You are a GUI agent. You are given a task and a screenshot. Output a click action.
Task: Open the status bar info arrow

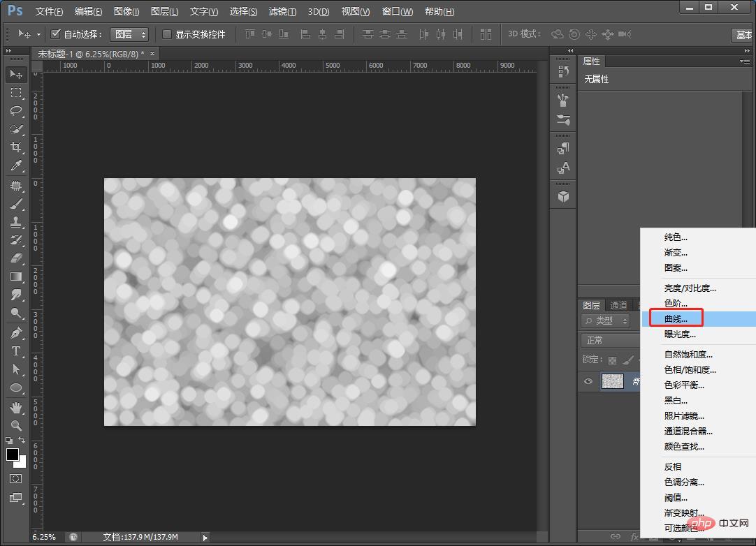tap(205, 538)
